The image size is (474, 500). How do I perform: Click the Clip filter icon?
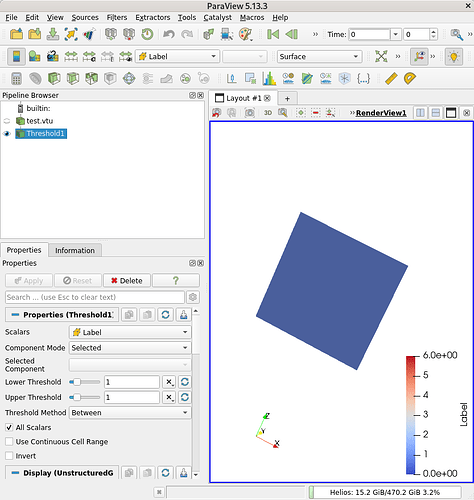[54, 79]
